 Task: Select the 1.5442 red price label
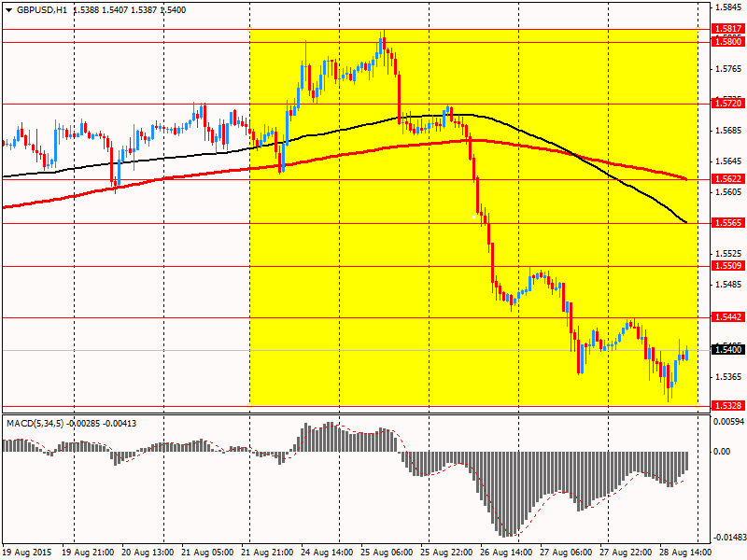coord(727,317)
